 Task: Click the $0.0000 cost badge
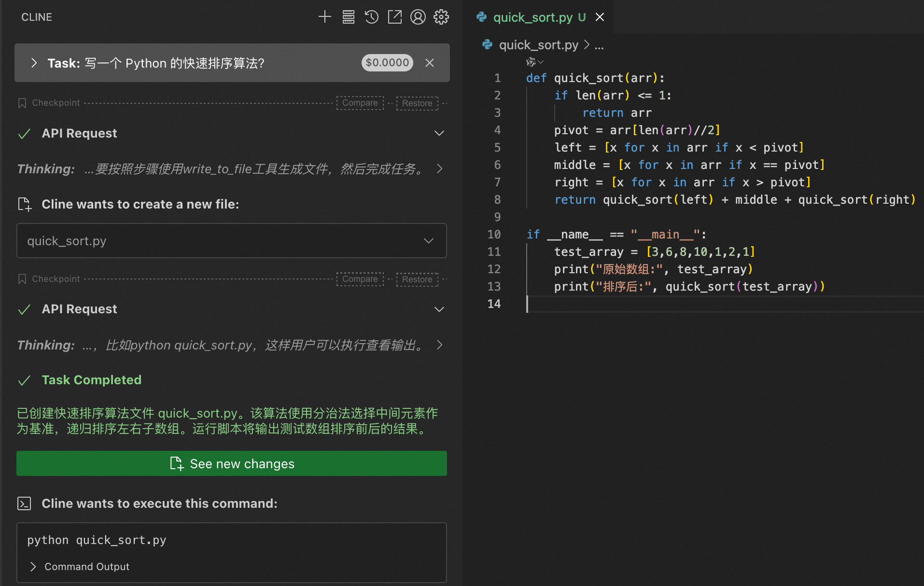click(387, 63)
